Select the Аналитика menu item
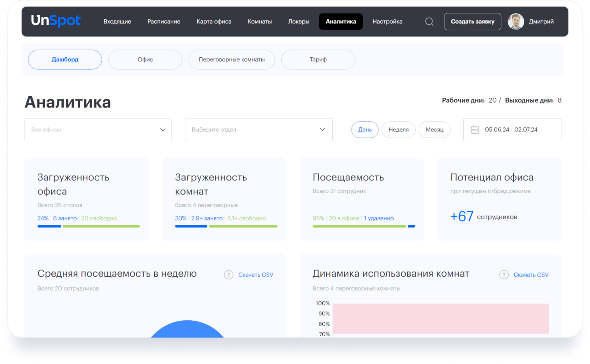 (341, 22)
